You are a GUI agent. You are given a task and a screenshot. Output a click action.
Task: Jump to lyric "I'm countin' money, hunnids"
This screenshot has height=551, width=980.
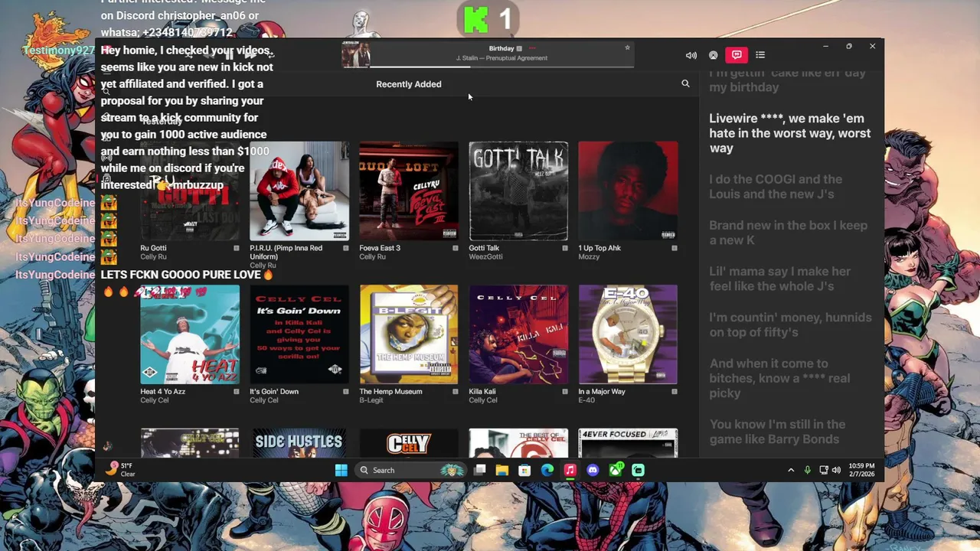[x=790, y=324]
